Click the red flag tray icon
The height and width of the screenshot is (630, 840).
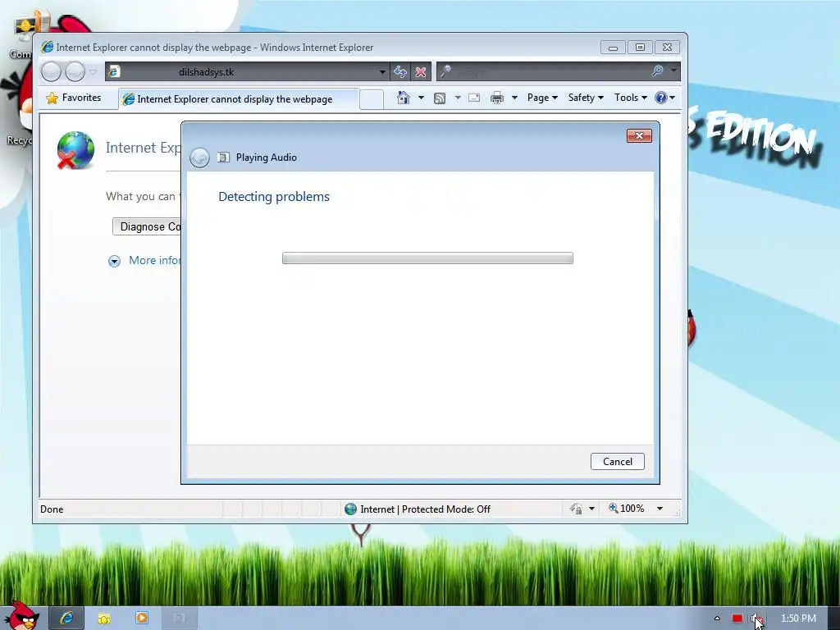click(x=737, y=619)
